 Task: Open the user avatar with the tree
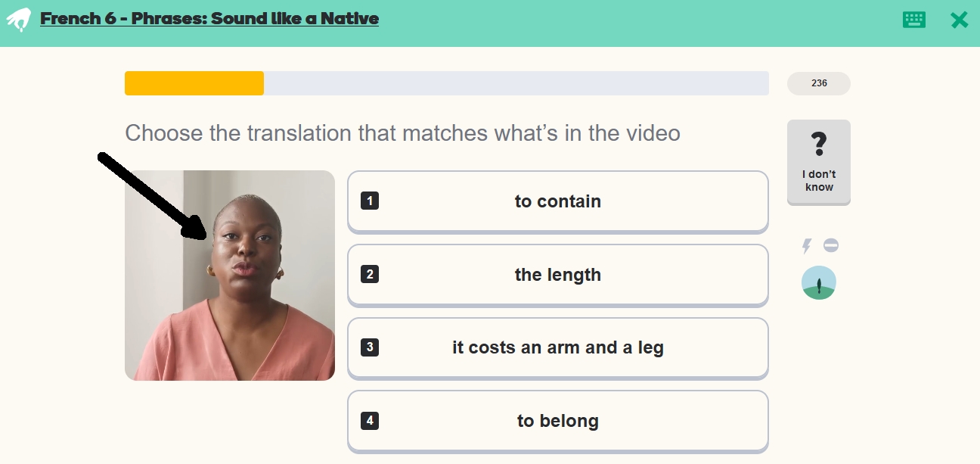coord(819,282)
